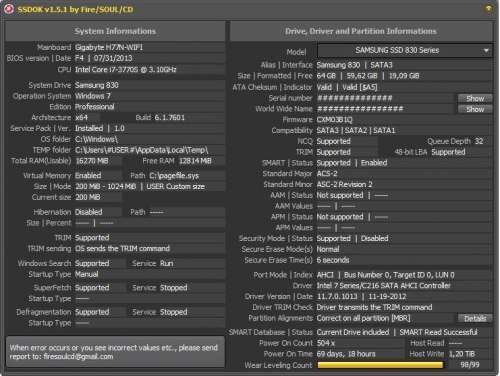Select the Hibernation Disabled value
This screenshot has width=500, height=376.
pyautogui.click(x=88, y=212)
